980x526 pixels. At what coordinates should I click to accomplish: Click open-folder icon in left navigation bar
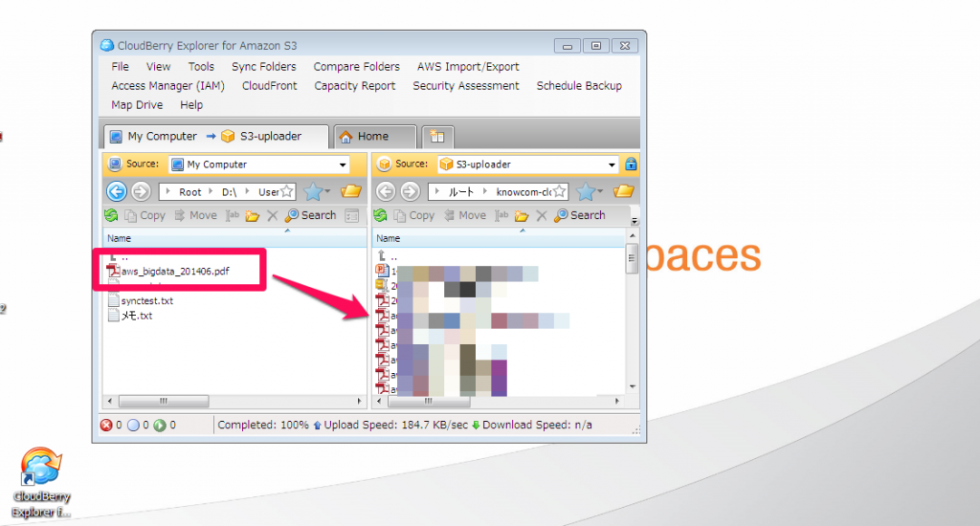[x=351, y=191]
